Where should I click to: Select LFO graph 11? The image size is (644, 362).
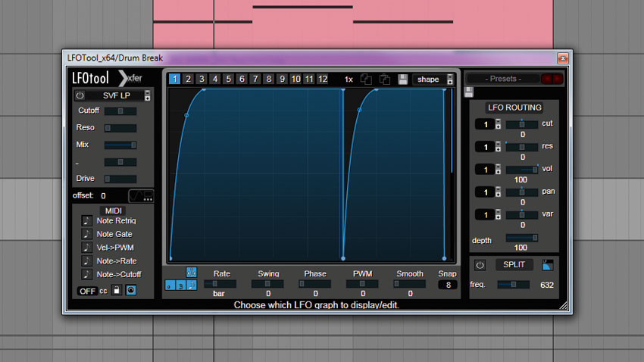tap(309, 79)
